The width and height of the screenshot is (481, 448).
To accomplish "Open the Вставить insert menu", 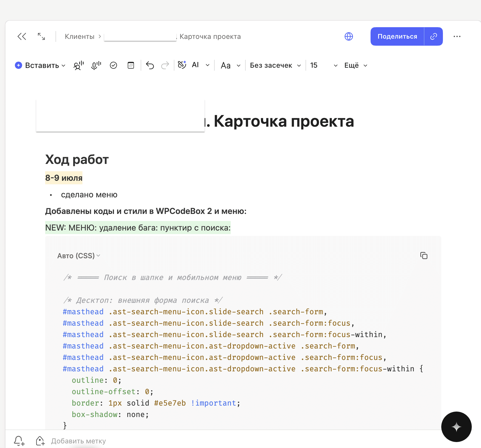I will click(x=40, y=66).
